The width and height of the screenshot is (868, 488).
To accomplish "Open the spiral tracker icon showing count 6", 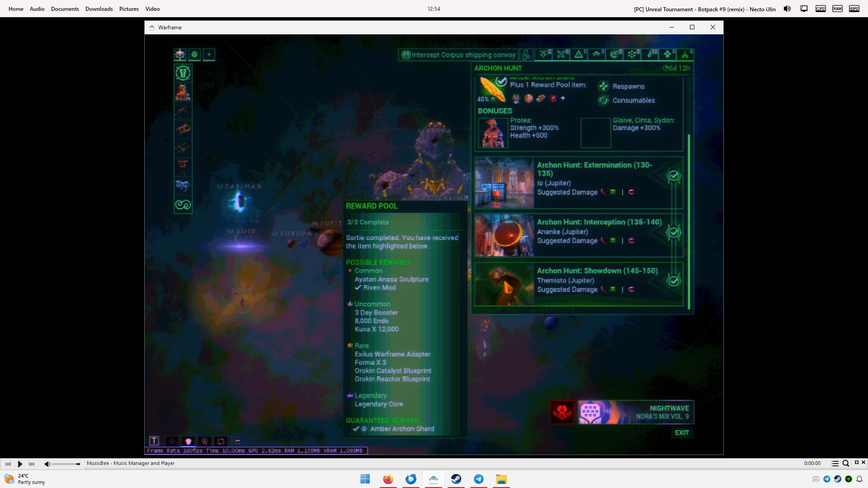I will tap(614, 55).
